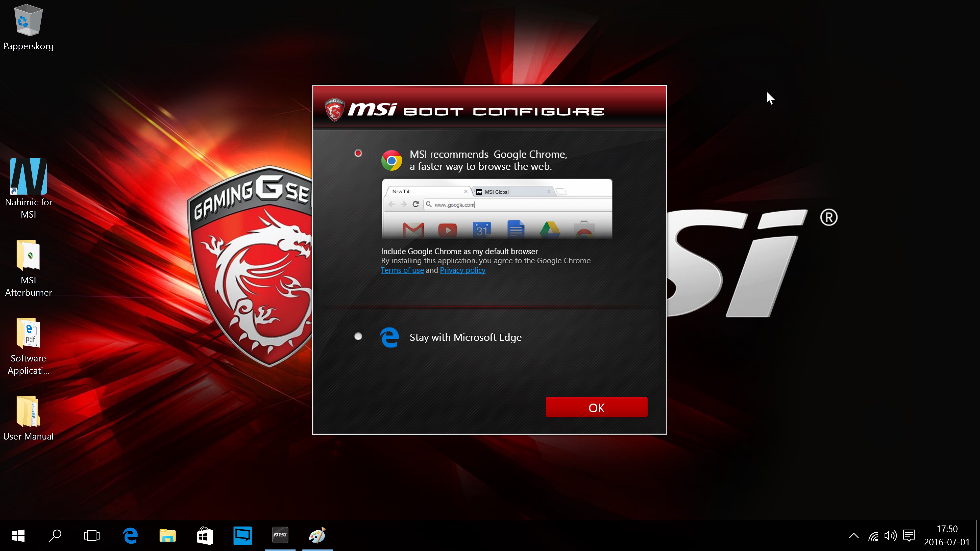
Task: Click the Microsoft Edge logo in dialog
Action: coord(389,337)
